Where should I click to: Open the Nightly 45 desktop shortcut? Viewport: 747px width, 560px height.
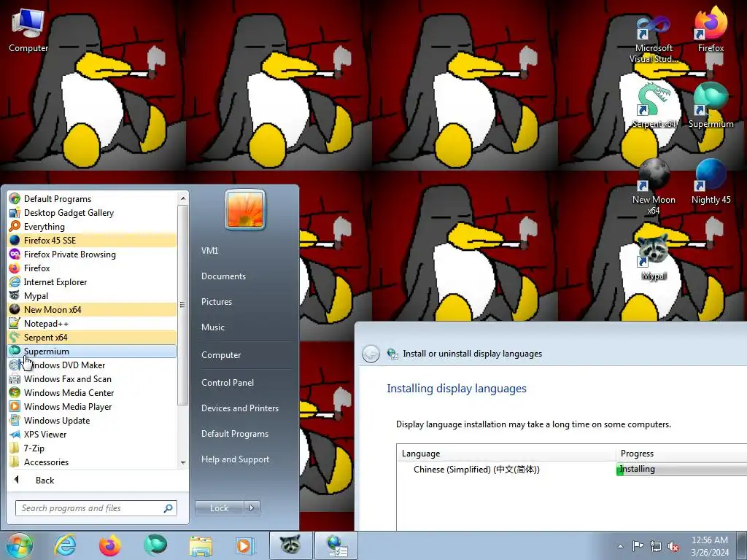pyautogui.click(x=711, y=182)
